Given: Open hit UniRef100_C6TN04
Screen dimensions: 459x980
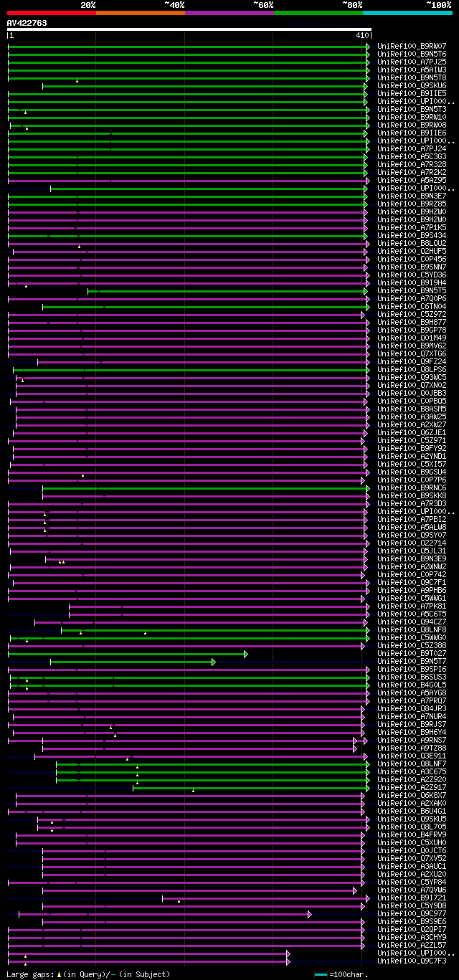Looking at the screenshot, I should (x=412, y=307).
